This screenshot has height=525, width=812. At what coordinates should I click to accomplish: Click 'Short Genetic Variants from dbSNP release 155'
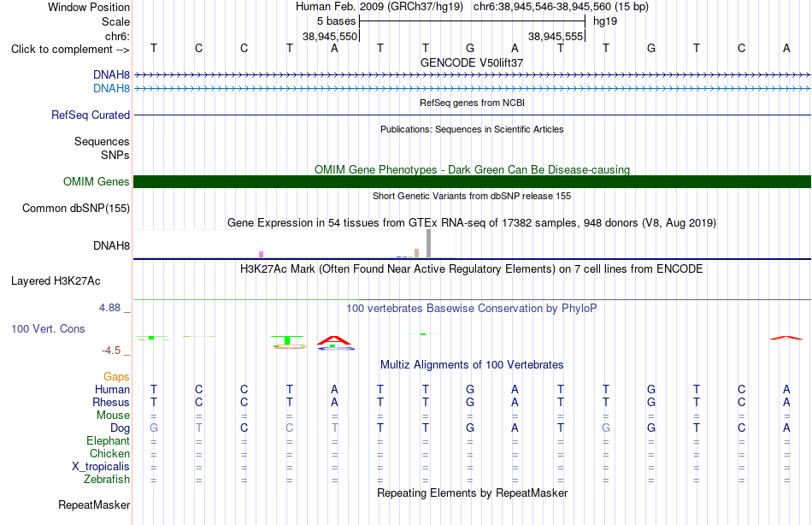tap(472, 196)
